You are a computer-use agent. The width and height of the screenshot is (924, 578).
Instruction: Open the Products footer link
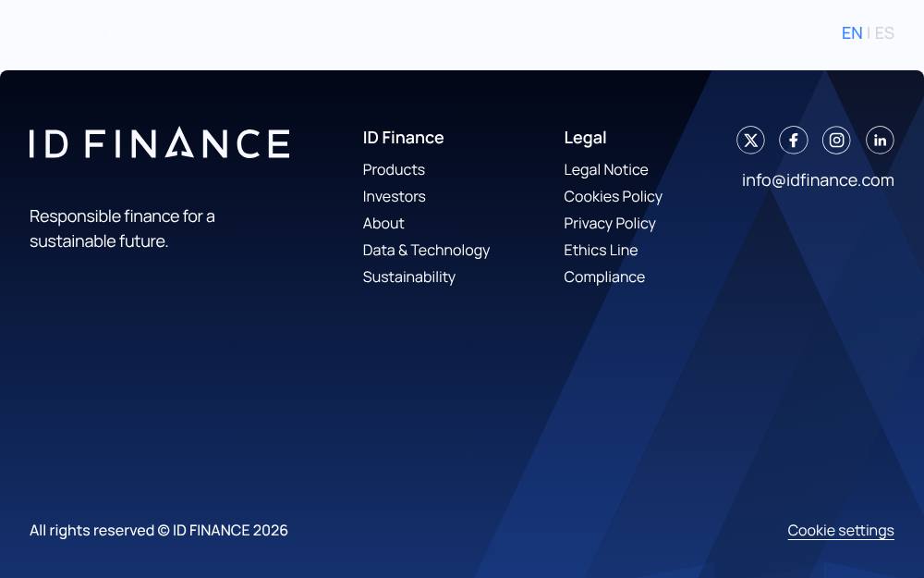click(x=394, y=170)
